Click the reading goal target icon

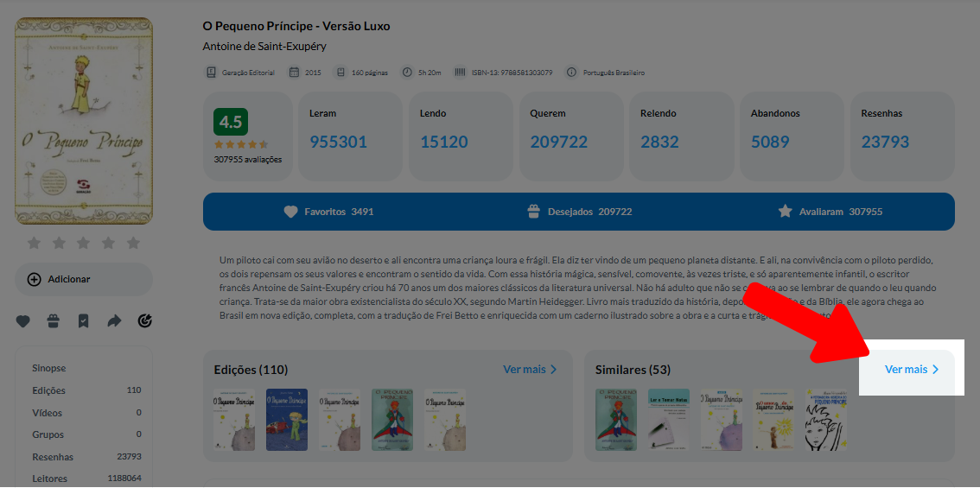pos(145,321)
